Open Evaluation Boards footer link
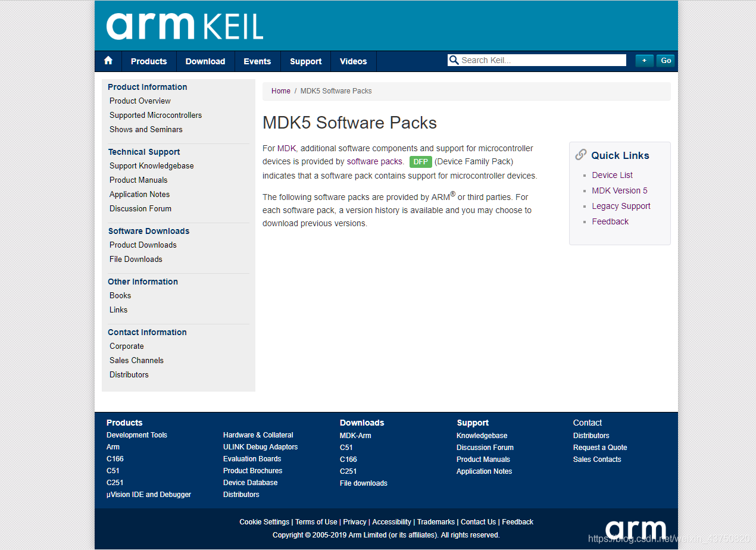The height and width of the screenshot is (550, 756). (252, 459)
